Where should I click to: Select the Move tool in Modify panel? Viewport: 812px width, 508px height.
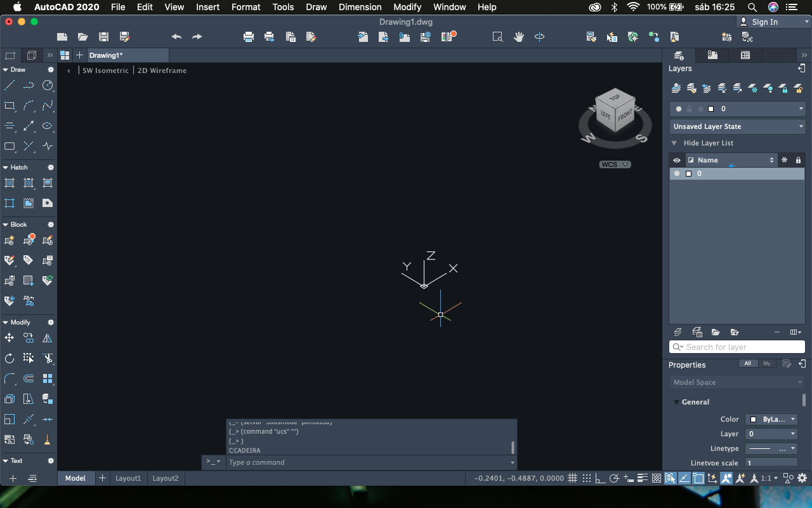[10, 338]
